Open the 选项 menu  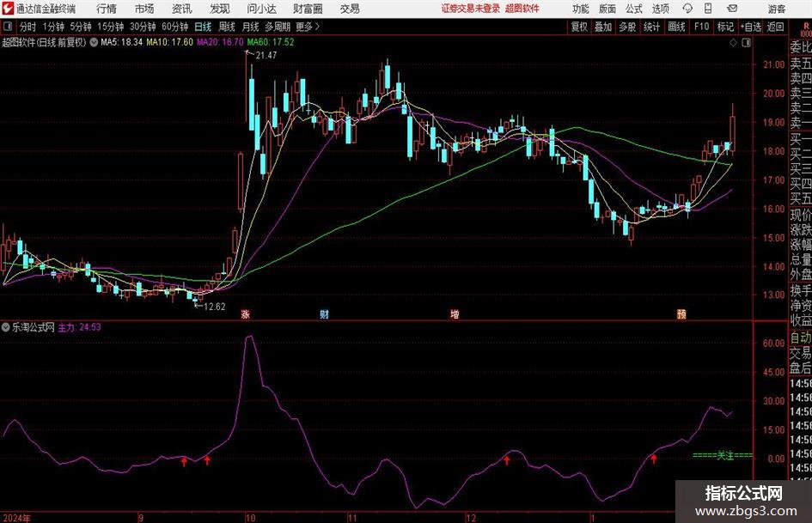click(x=660, y=9)
